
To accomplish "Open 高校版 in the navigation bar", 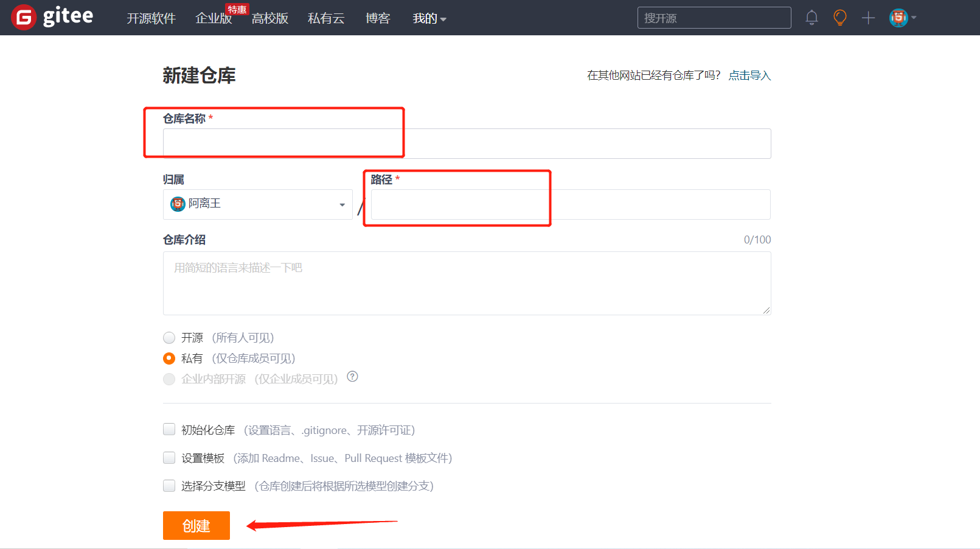I will coord(270,18).
